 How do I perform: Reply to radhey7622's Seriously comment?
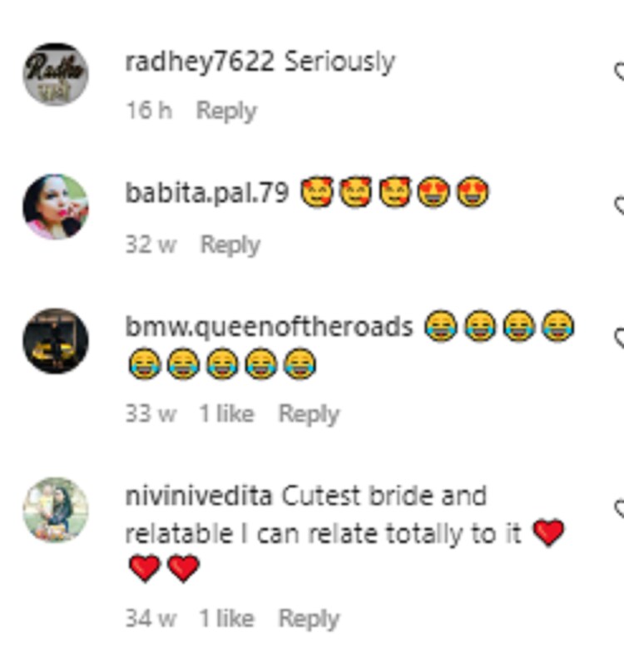point(226,111)
